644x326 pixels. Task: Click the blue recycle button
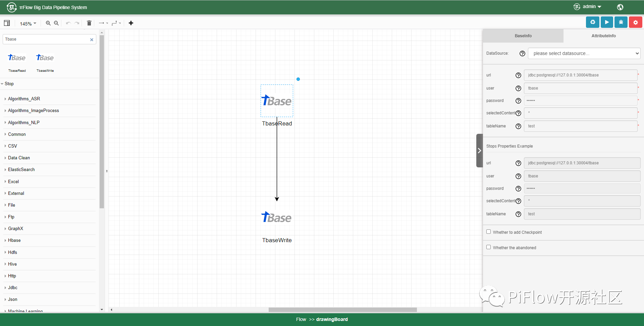point(593,22)
